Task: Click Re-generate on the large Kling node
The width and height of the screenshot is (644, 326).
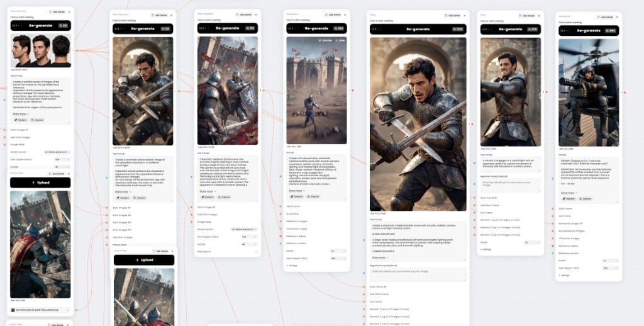Action: coord(418,29)
